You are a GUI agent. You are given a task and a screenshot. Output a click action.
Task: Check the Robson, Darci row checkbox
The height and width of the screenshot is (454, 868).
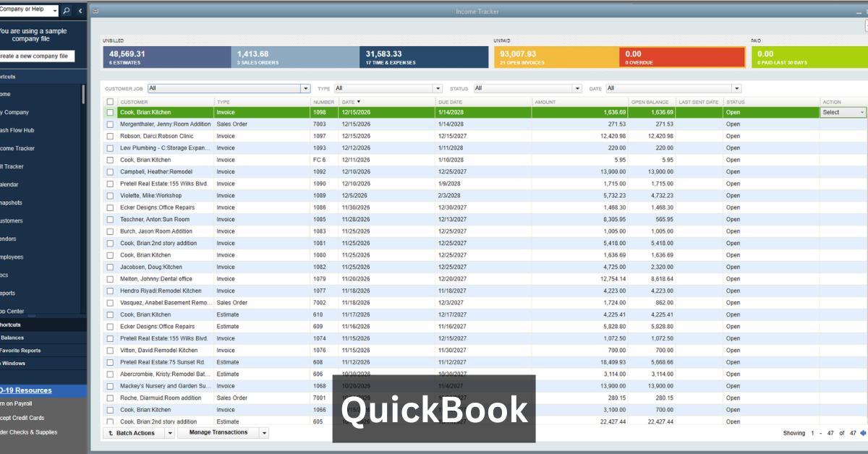[110, 136]
